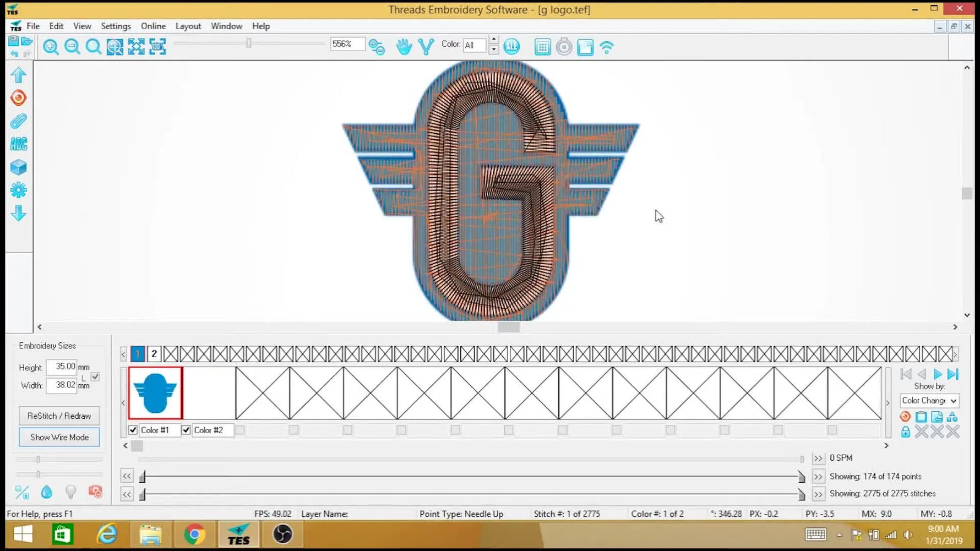Click the zoom-to-selection magnifier icon
Viewport: 980px width, 551px height.
(x=115, y=47)
